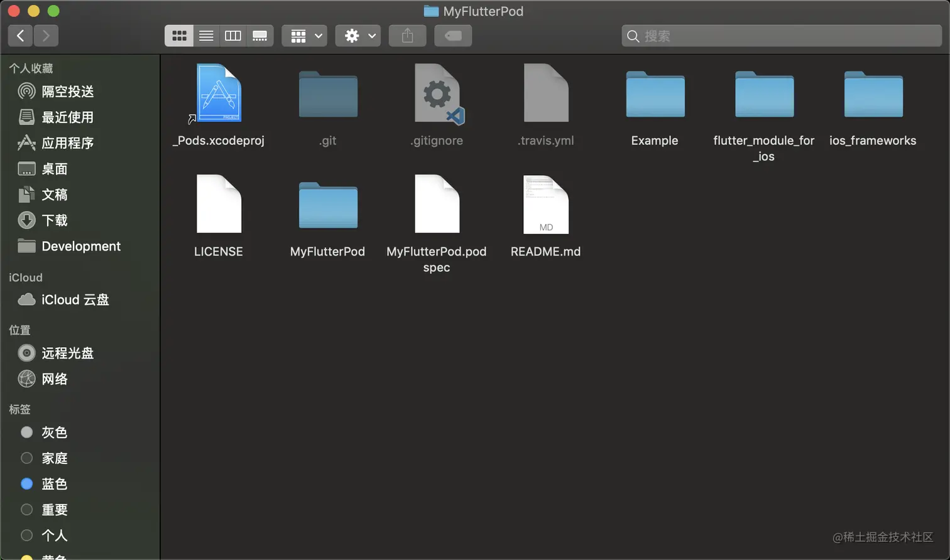Click the Edit Tags toolbar button
The height and width of the screenshot is (560, 950).
[453, 36]
